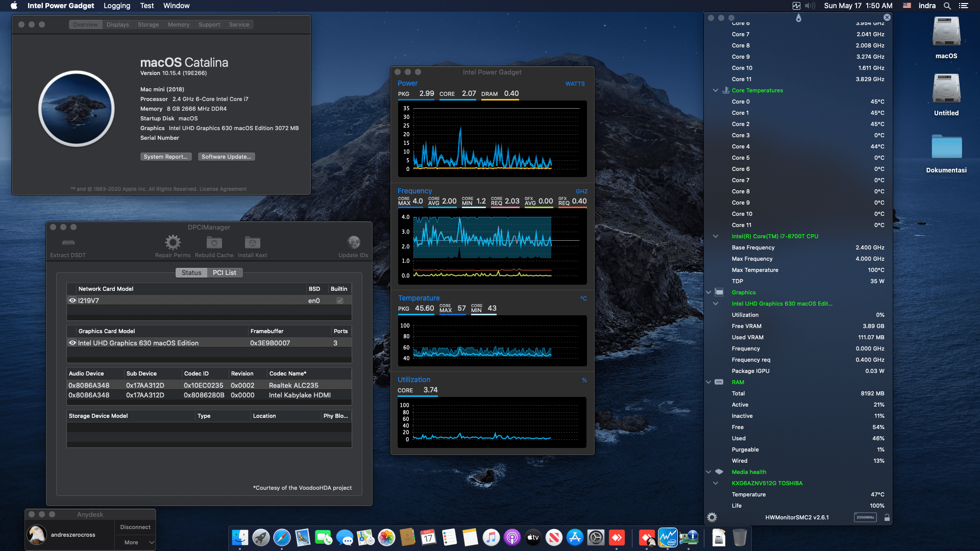Image resolution: width=980 pixels, height=551 pixels.
Task: Click Disconnect in Anydesk window
Action: coord(135,527)
